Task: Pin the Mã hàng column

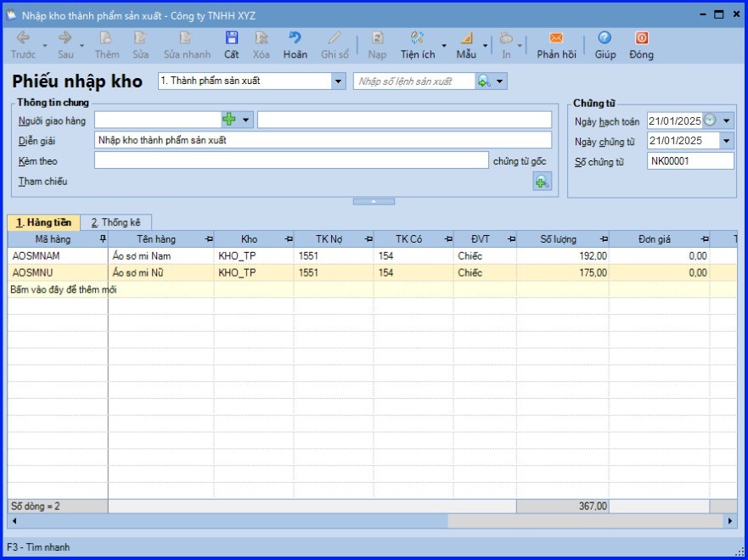Action: click(x=103, y=240)
